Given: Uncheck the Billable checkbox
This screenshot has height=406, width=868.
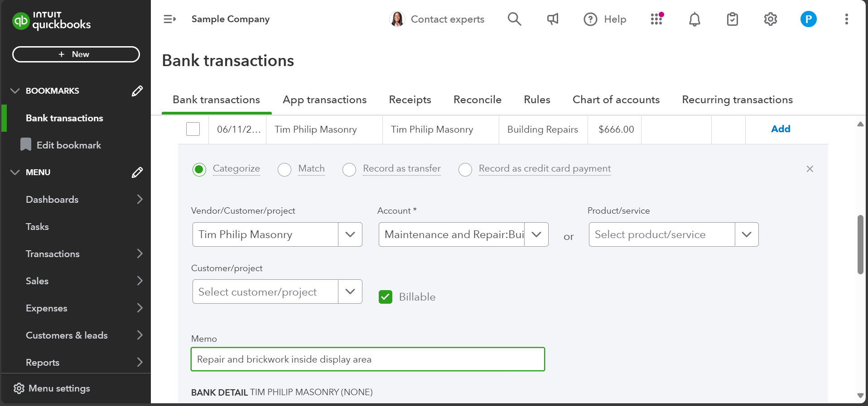Looking at the screenshot, I should point(386,297).
